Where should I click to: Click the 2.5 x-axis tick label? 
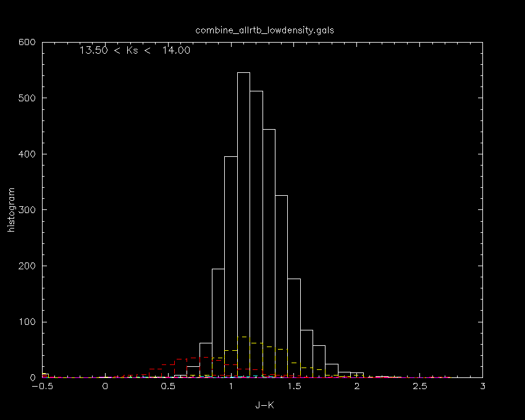click(420, 386)
